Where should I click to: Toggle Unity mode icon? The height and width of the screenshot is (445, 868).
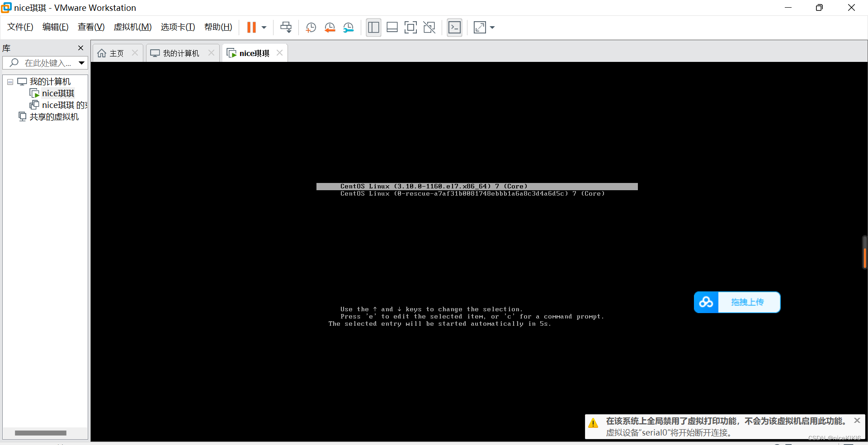tap(429, 27)
